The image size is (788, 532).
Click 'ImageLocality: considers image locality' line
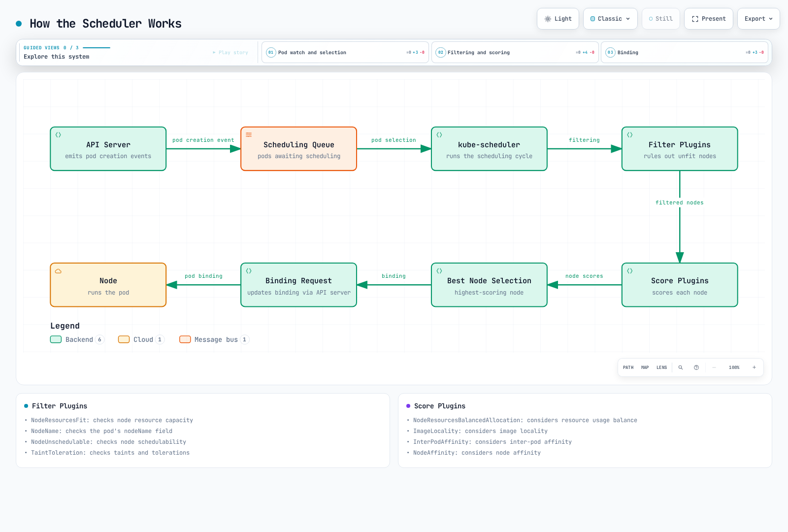pyautogui.click(x=480, y=431)
